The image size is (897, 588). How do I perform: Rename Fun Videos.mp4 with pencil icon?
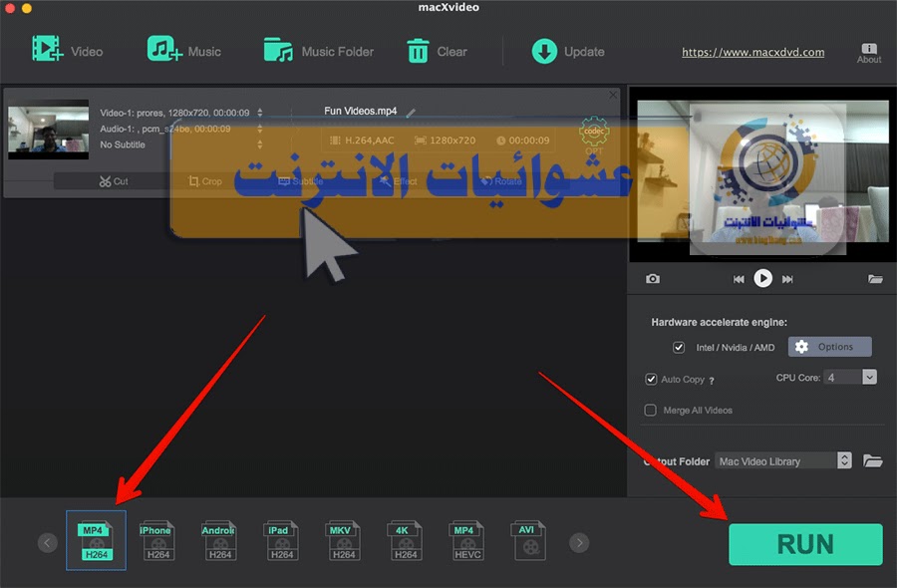pyautogui.click(x=411, y=112)
